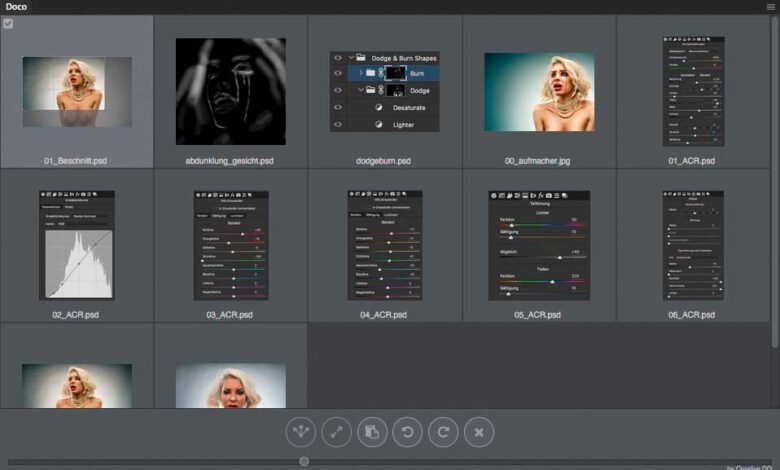Select the 04_ACR.psd thumbnail

point(385,245)
